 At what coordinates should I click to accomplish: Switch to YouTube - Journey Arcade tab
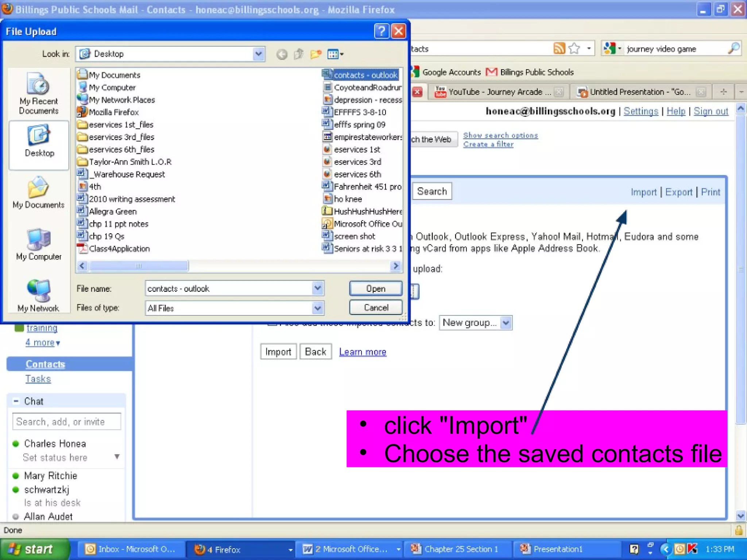pyautogui.click(x=499, y=92)
